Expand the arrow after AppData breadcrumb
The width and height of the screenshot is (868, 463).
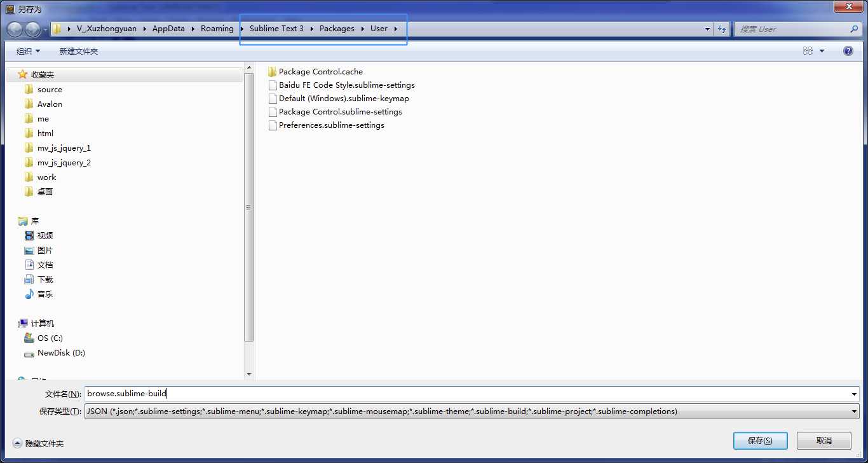pos(193,29)
